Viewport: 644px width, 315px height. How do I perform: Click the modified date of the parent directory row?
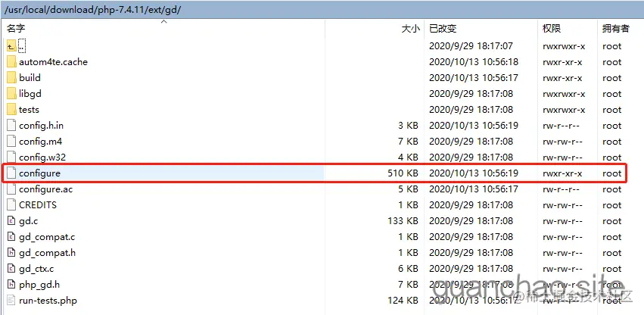471,46
